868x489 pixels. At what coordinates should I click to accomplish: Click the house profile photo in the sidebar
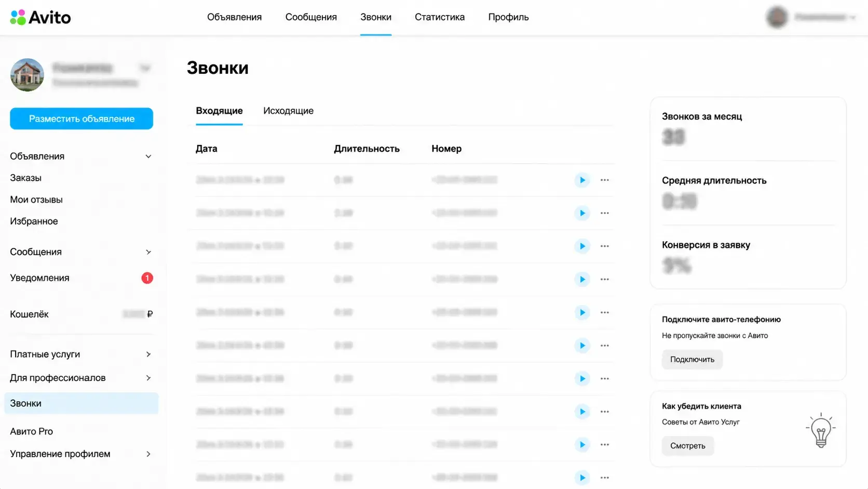(x=27, y=75)
